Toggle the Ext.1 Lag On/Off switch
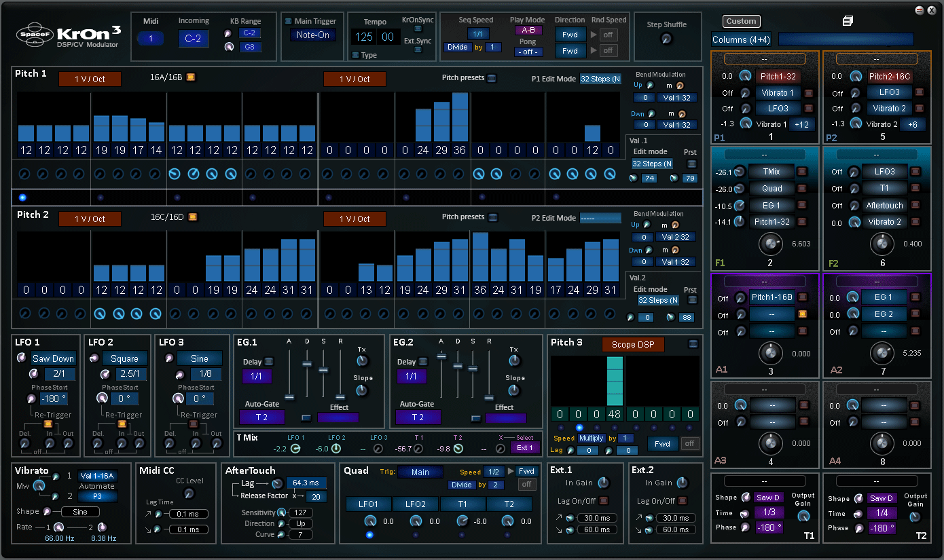 click(x=603, y=501)
